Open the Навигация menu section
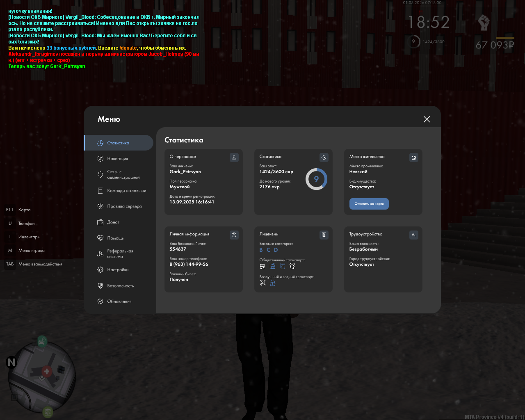This screenshot has height=420, width=525. point(118,159)
